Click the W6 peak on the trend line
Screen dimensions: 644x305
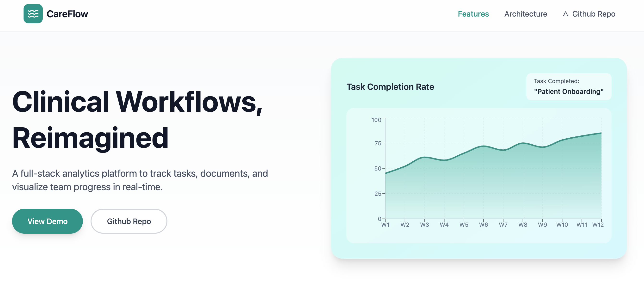(x=483, y=146)
